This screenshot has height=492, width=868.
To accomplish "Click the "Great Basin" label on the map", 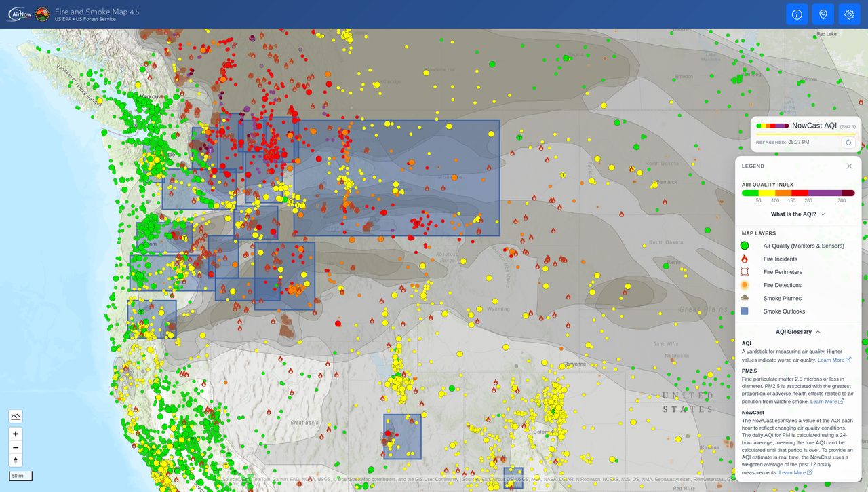I will (x=303, y=422).
